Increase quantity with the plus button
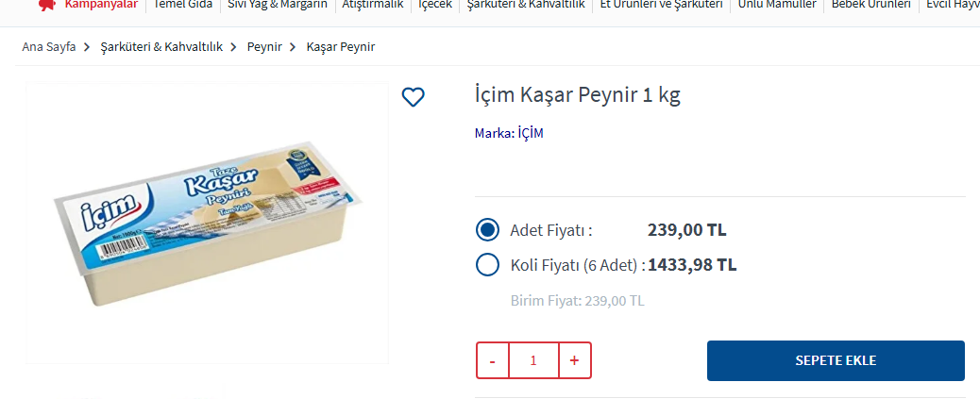 point(575,360)
